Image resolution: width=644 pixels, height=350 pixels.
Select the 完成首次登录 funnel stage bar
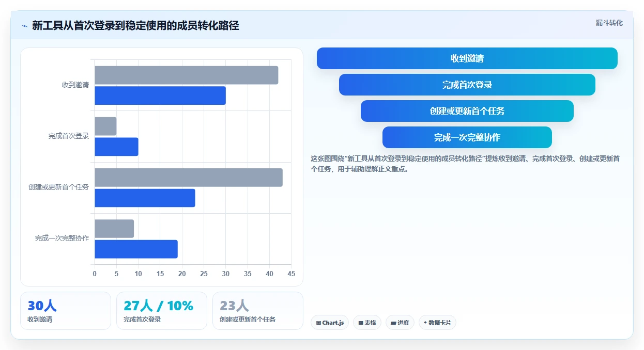point(467,85)
